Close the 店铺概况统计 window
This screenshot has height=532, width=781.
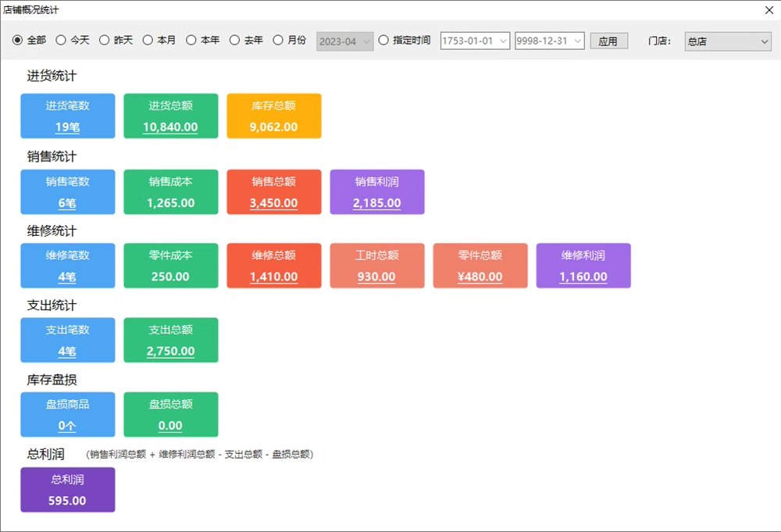click(769, 10)
